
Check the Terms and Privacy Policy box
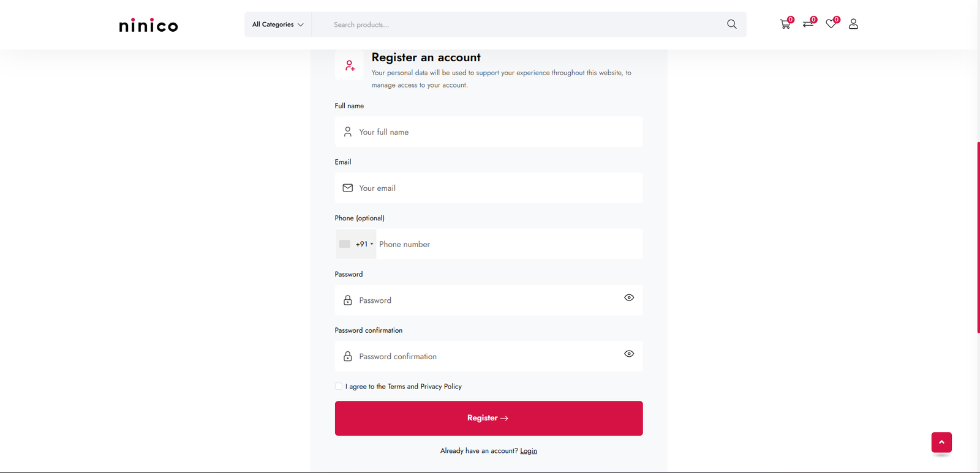[x=339, y=386]
